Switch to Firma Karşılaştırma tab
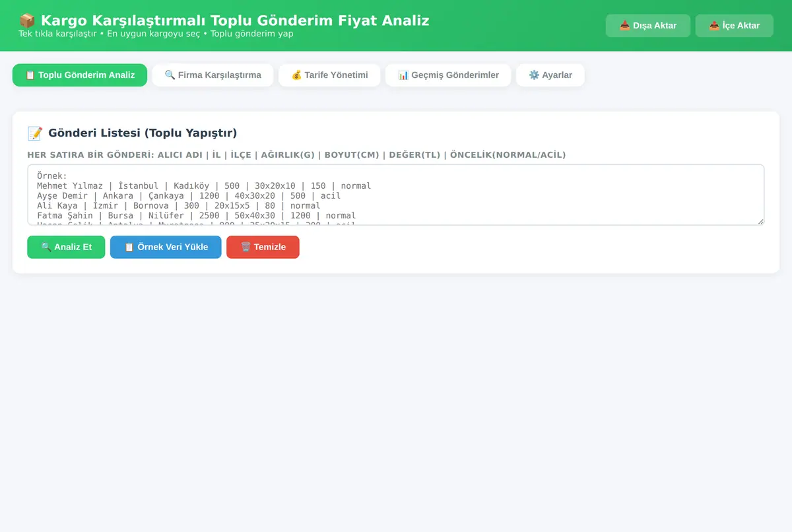Image resolution: width=792 pixels, height=532 pixels. point(213,75)
